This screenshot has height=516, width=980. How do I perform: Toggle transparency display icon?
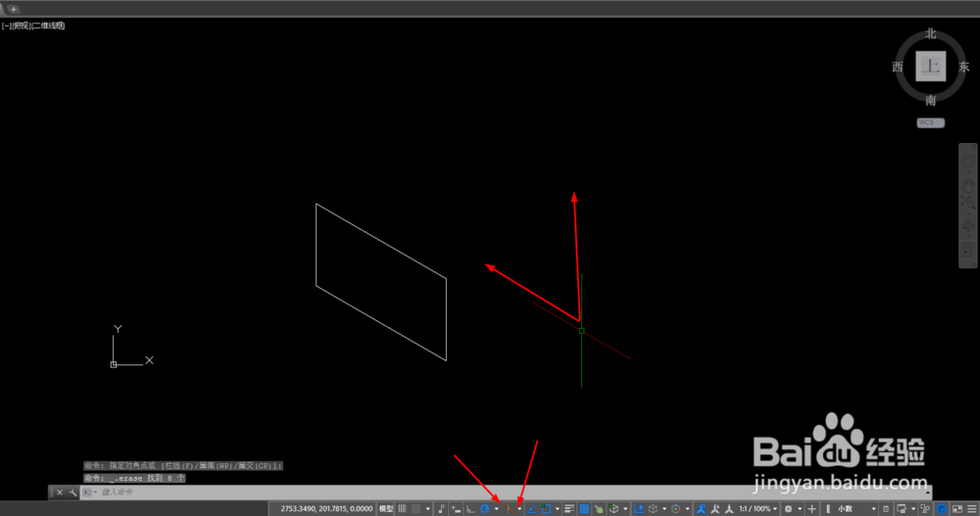584,508
